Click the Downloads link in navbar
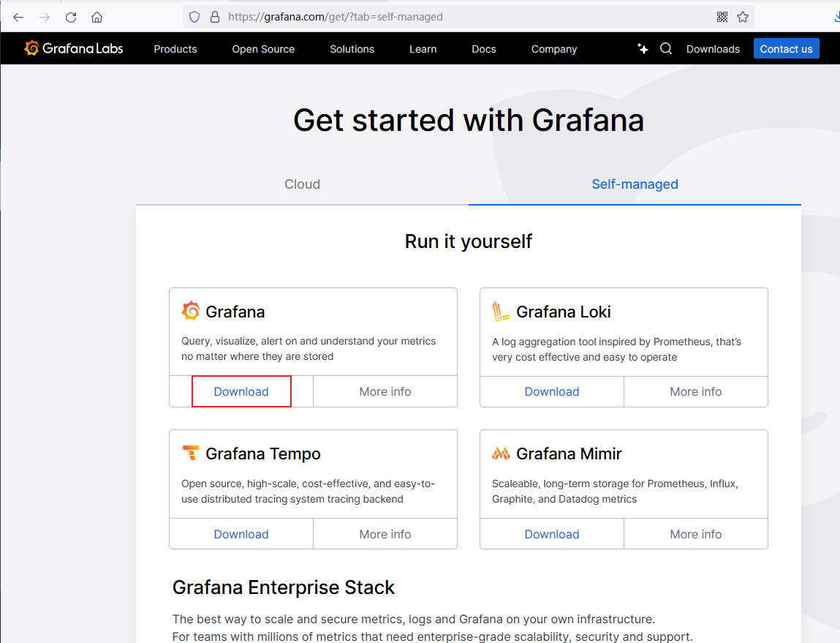Image resolution: width=840 pixels, height=643 pixels. (713, 49)
